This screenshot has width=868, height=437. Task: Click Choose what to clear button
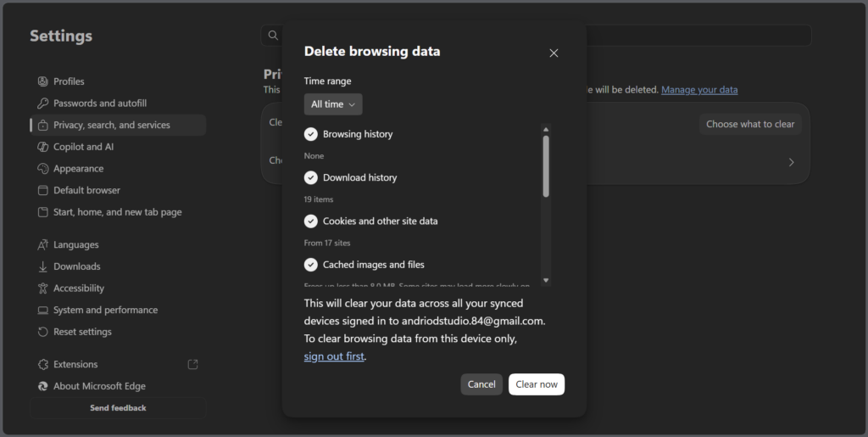pos(750,124)
